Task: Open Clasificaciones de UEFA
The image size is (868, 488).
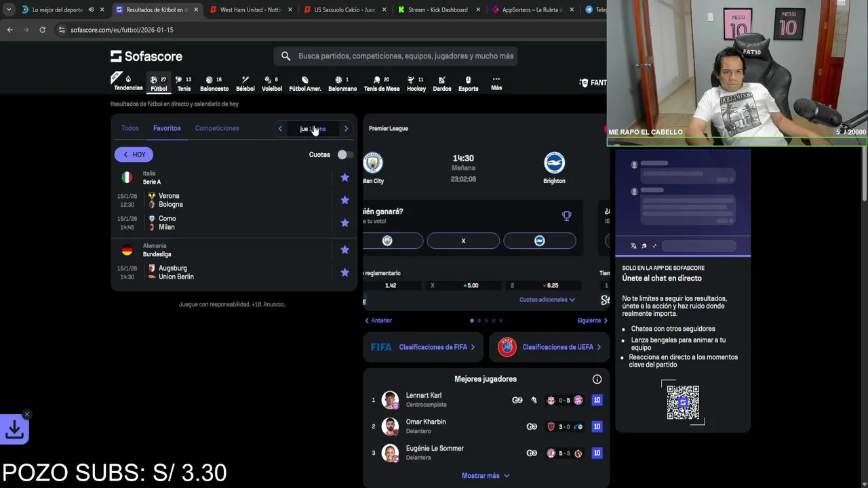Action: click(549, 347)
